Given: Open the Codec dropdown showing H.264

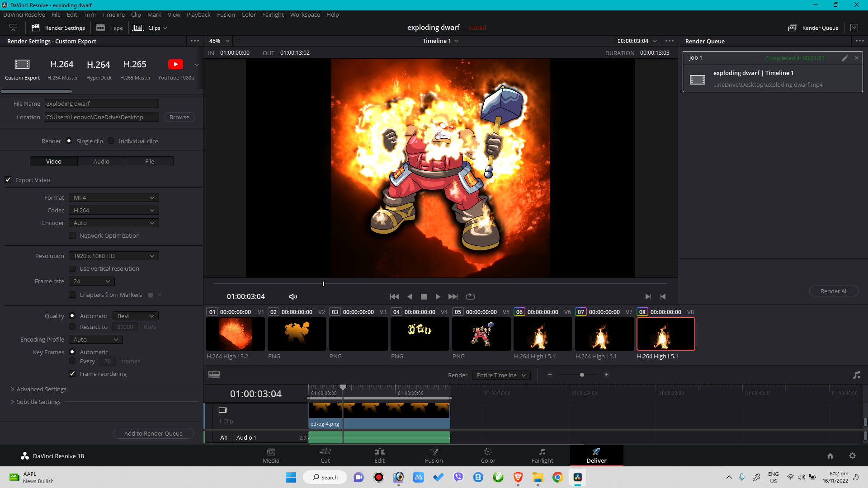Looking at the screenshot, I should click(114, 210).
